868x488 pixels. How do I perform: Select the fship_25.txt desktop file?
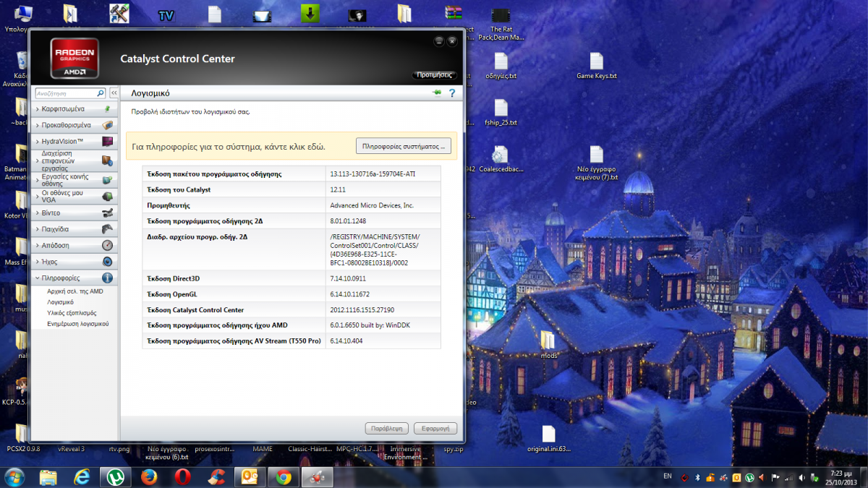pos(501,112)
